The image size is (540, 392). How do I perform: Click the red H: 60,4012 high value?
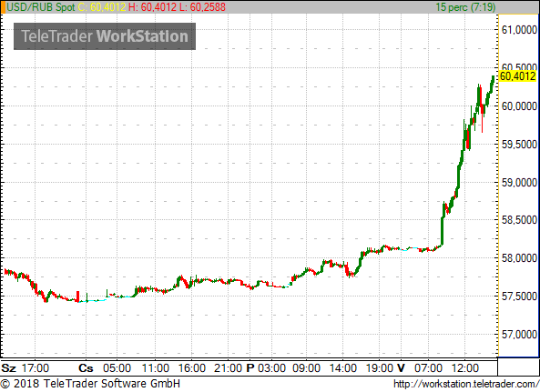(152, 7)
